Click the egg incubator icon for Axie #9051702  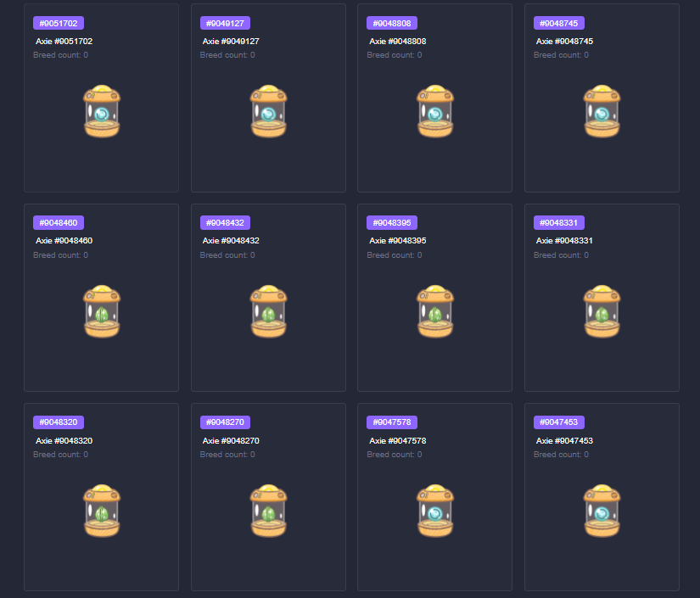coord(102,111)
